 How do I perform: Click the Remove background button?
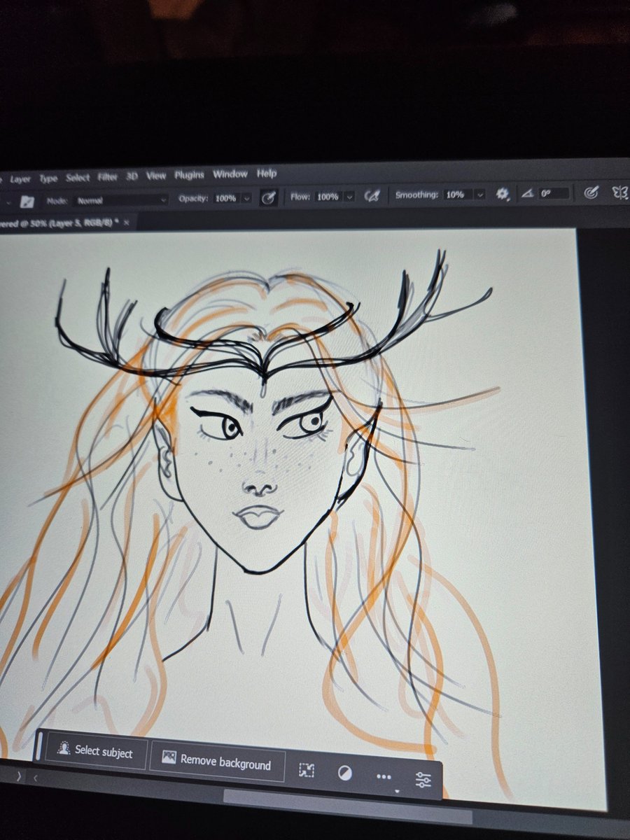click(x=218, y=762)
